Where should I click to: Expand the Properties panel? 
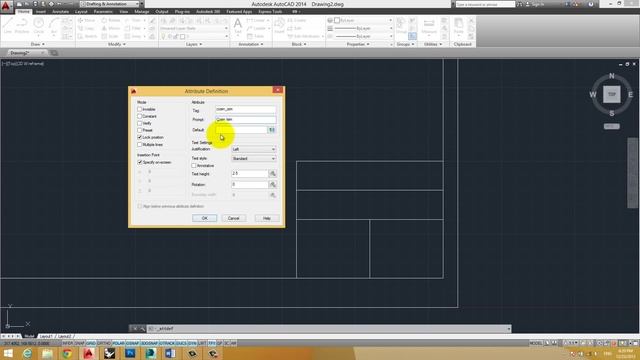358,44
